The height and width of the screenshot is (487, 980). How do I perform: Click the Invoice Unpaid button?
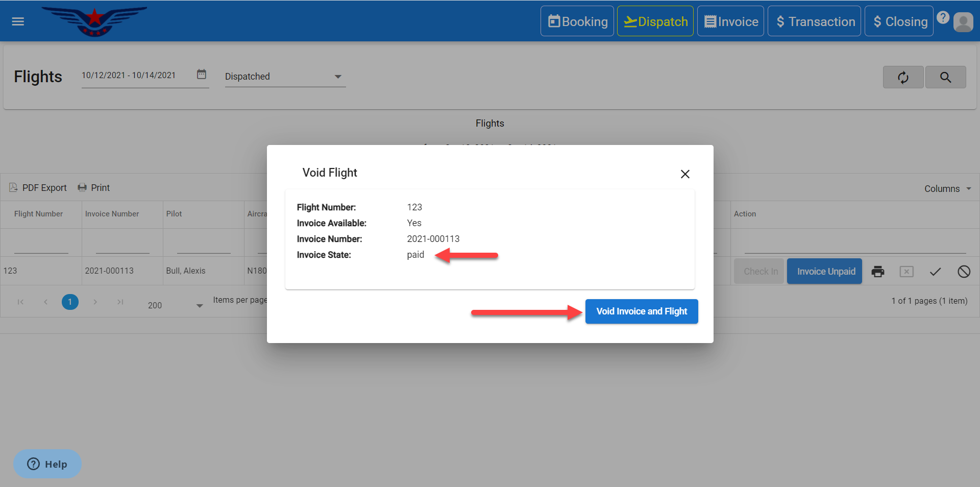[x=825, y=272]
